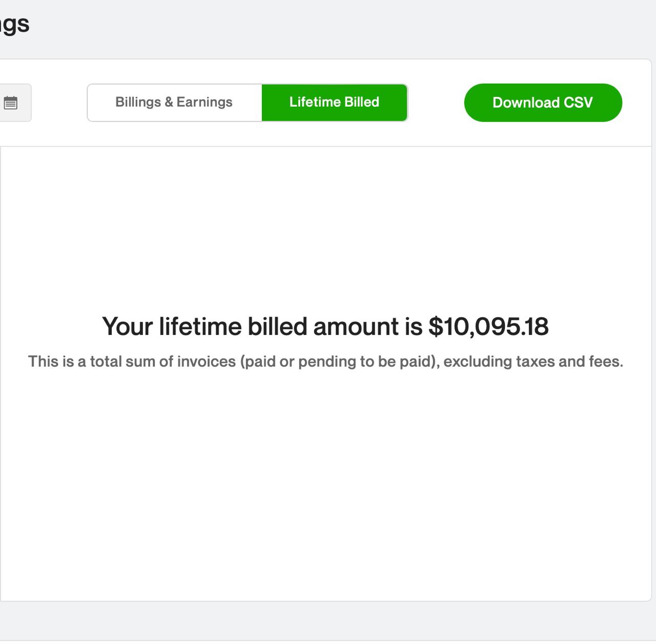Click the word 'CSV' on the green button
The width and height of the screenshot is (656, 644).
point(578,103)
